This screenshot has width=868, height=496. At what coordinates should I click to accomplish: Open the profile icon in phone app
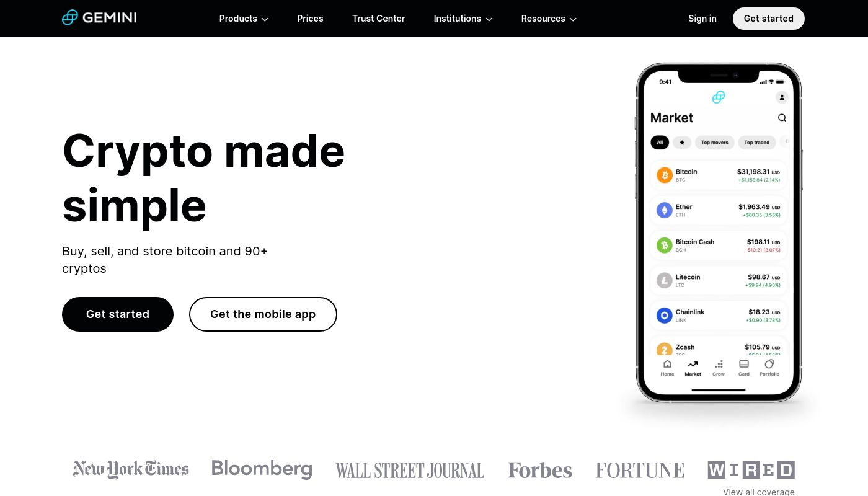pos(782,97)
